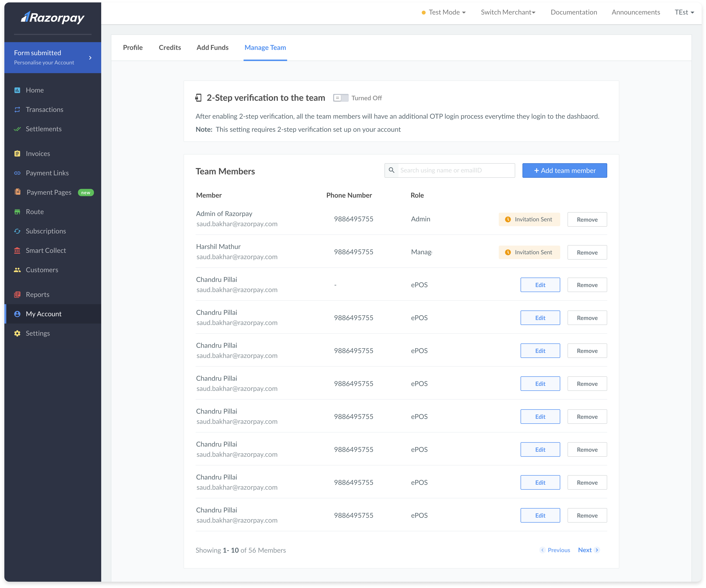Remove Harshil Mathur from the team
The image size is (706, 588).
[x=587, y=253]
